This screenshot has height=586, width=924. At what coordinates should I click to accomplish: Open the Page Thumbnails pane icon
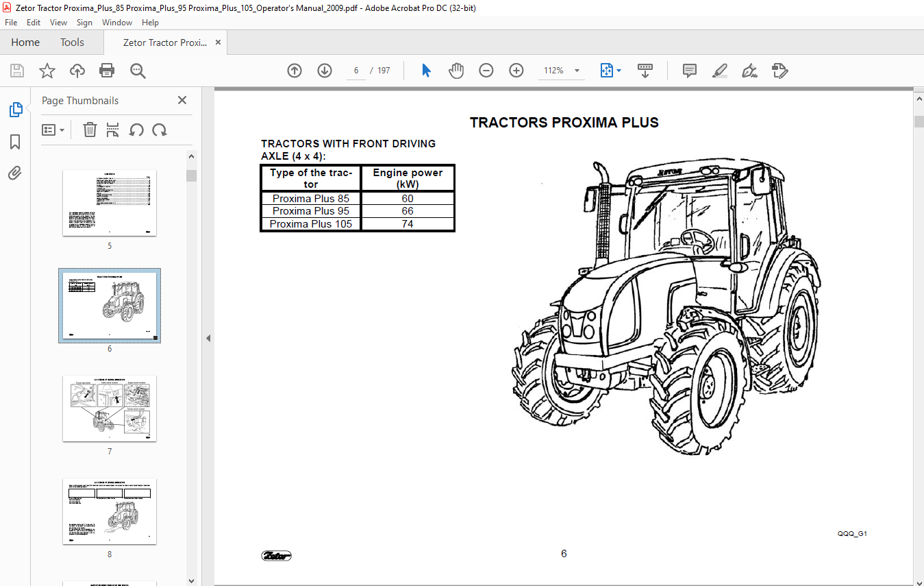(15, 110)
